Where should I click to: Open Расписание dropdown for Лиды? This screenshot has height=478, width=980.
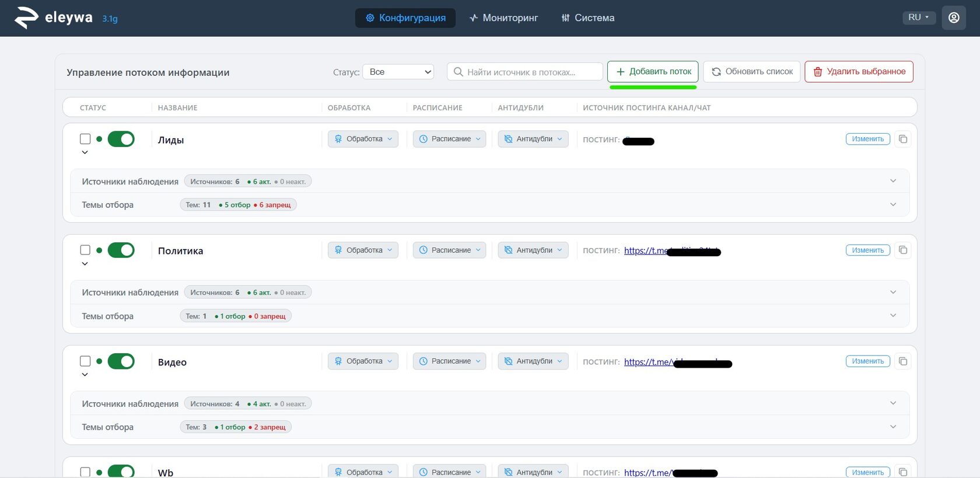[x=449, y=139]
